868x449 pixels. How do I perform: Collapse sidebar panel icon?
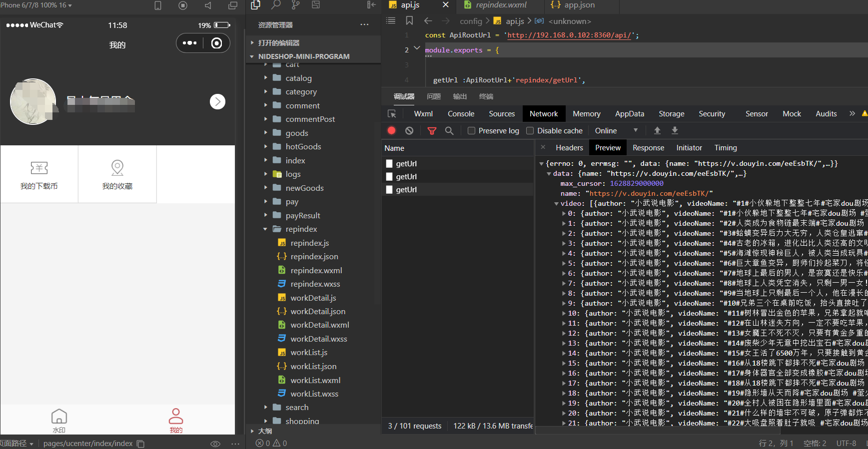371,5
